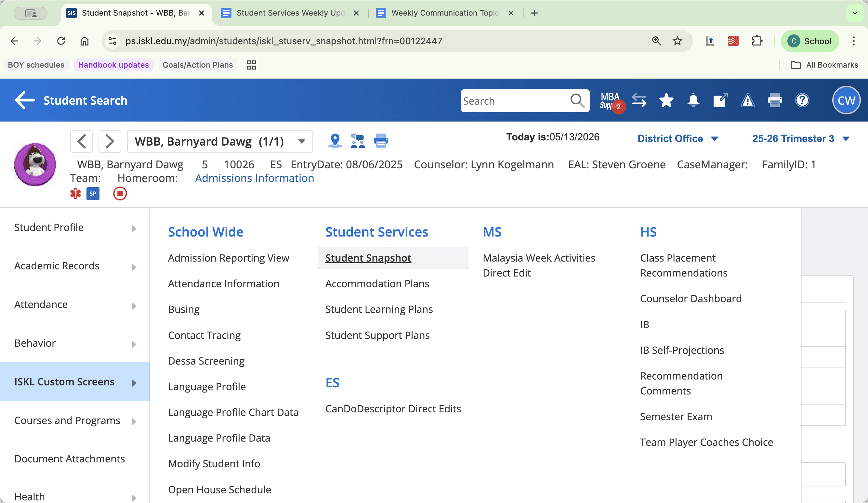Click the printer icon in blue header
868x503 pixels.
(x=775, y=100)
